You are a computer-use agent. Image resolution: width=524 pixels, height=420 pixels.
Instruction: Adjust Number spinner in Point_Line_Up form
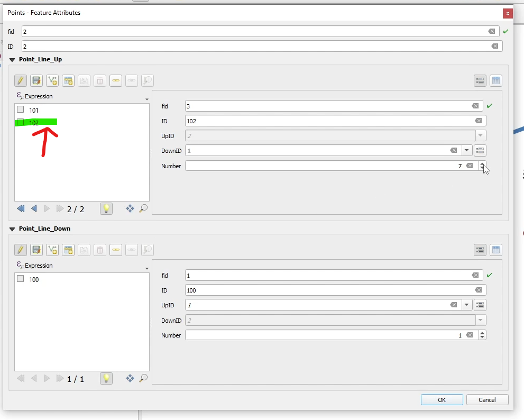click(x=482, y=166)
